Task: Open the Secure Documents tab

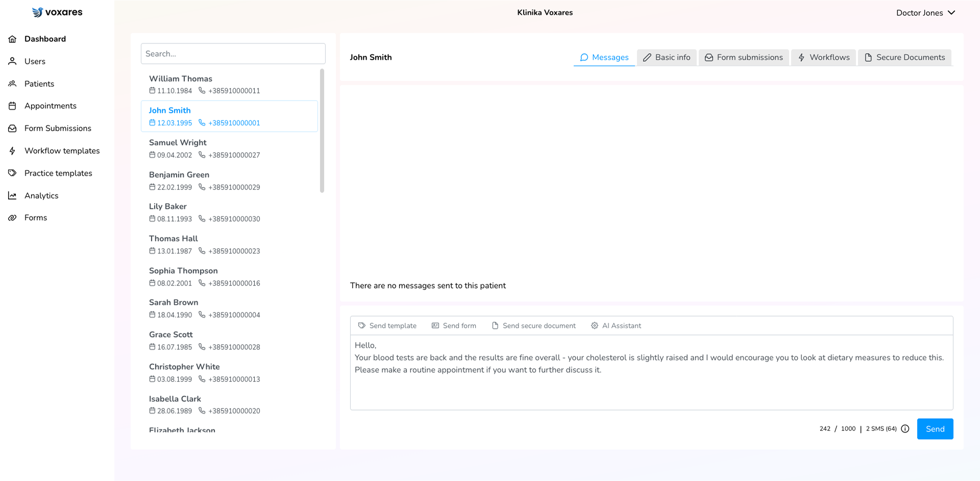Action: coord(904,57)
